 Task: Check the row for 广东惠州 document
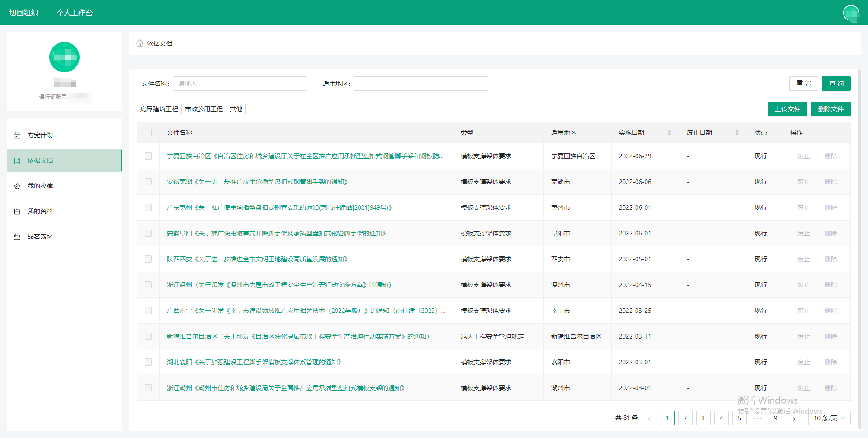148,207
